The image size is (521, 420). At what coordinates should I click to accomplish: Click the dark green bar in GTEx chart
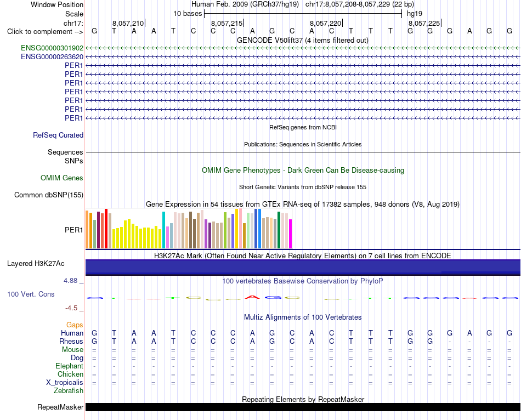tap(279, 230)
